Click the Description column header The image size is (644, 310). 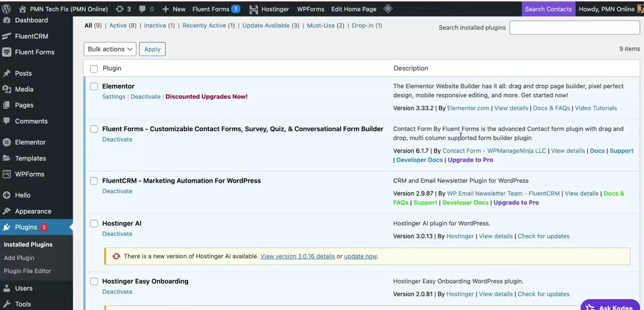click(x=411, y=68)
